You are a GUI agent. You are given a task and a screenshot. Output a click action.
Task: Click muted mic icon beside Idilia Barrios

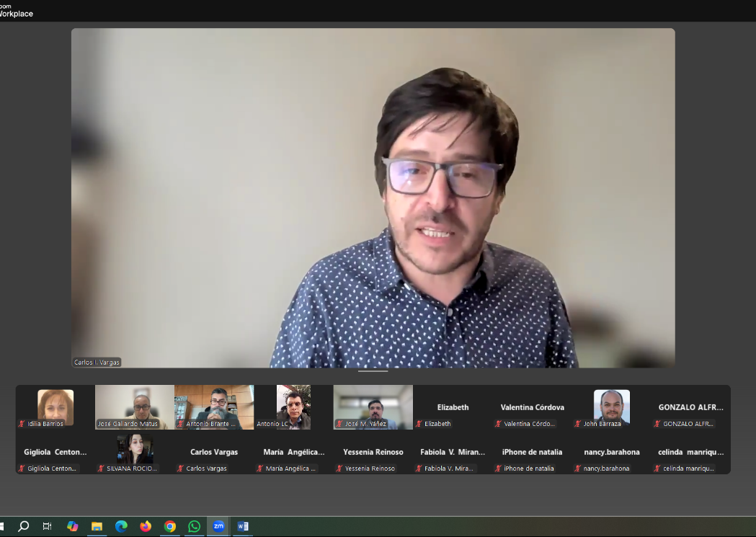[21, 424]
